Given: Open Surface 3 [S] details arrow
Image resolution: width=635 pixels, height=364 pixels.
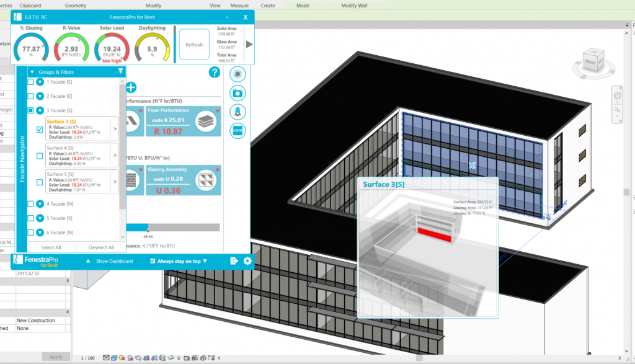Looking at the screenshot, I should (115, 129).
